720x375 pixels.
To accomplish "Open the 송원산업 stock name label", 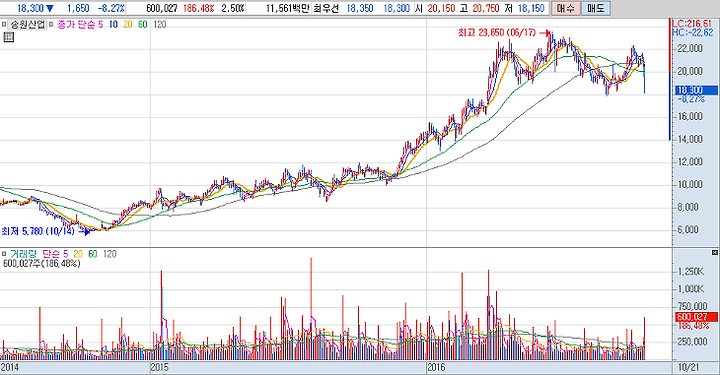I will point(28,24).
